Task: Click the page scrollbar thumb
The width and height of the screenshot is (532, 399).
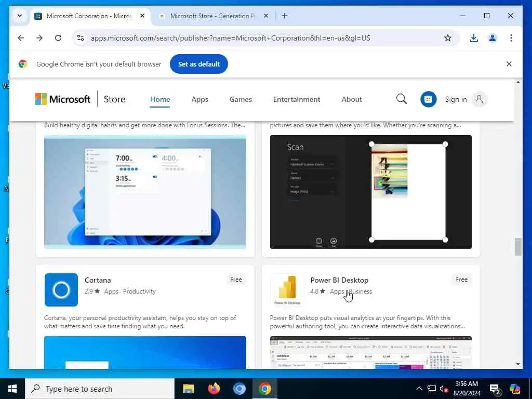Action: click(518, 247)
